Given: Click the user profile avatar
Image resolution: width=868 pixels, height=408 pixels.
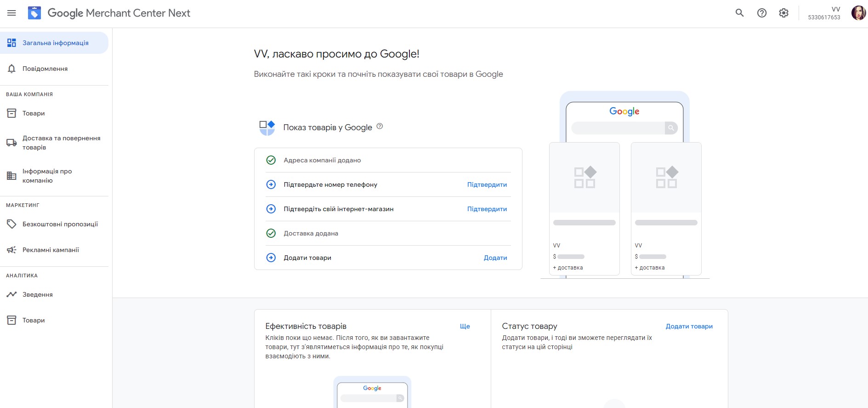Looking at the screenshot, I should (858, 13).
